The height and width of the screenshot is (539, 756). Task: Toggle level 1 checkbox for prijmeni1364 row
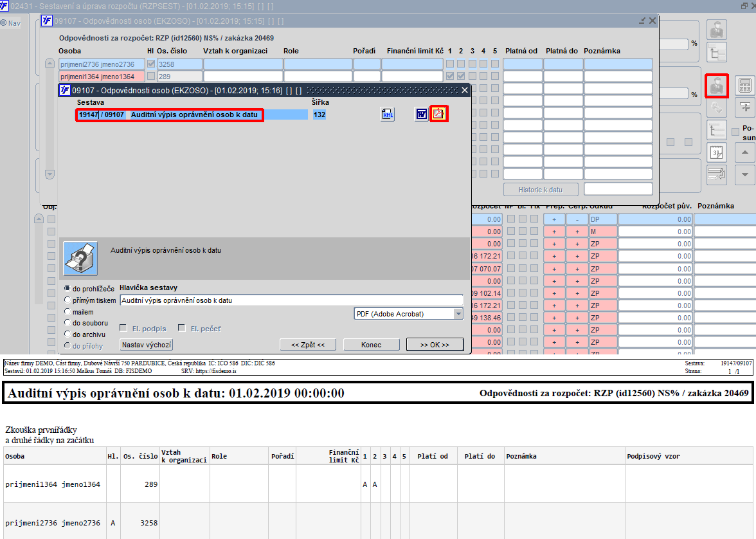[450, 76]
